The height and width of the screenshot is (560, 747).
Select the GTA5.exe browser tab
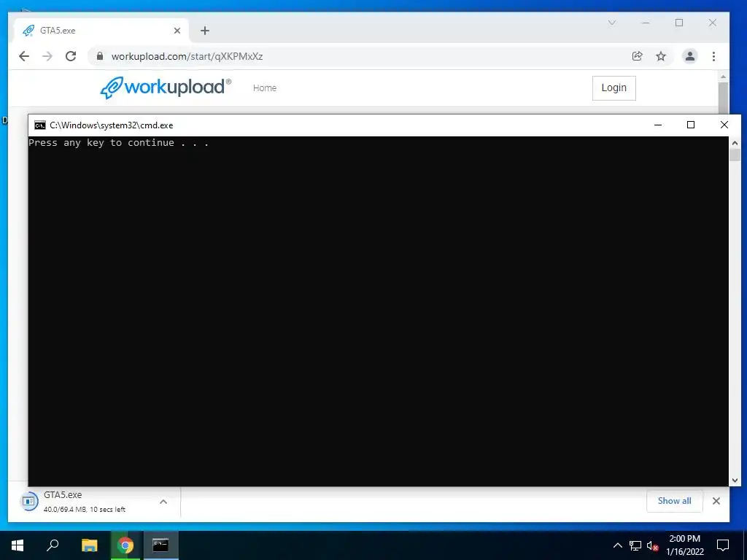tap(101, 31)
